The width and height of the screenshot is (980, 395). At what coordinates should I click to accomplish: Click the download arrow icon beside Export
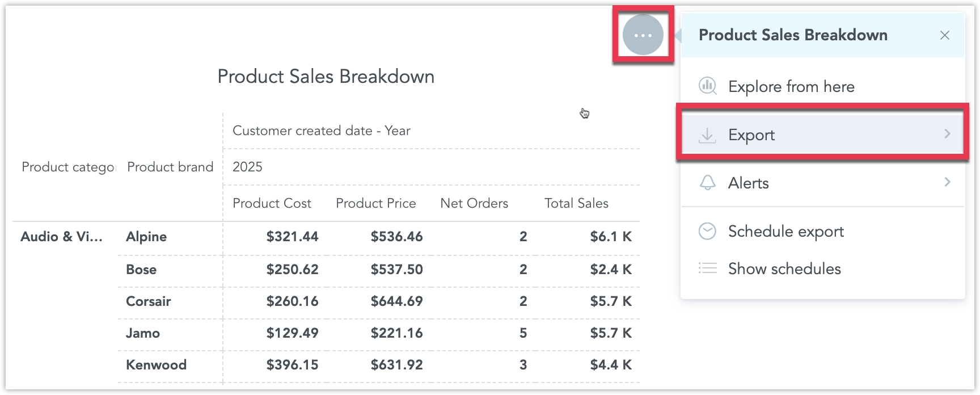[x=707, y=135]
